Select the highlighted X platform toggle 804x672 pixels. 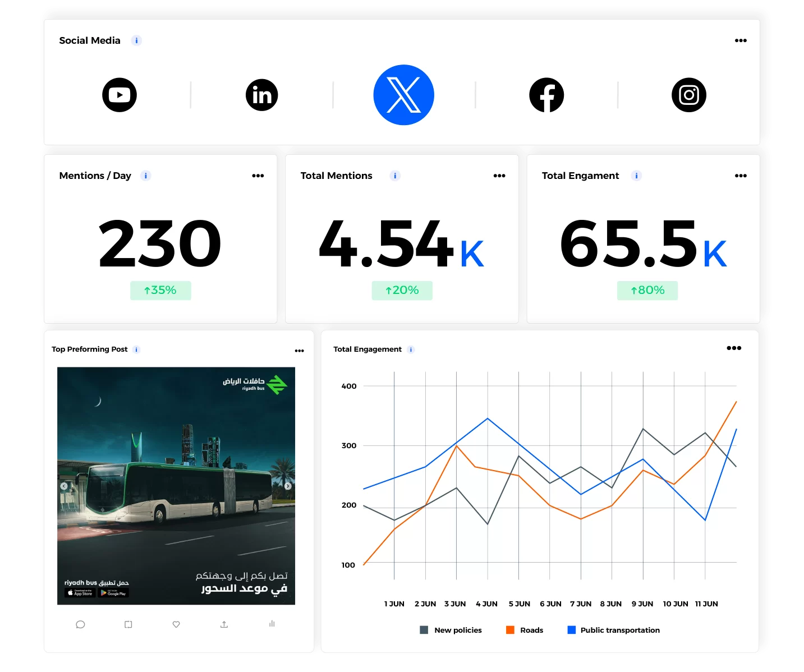click(403, 95)
